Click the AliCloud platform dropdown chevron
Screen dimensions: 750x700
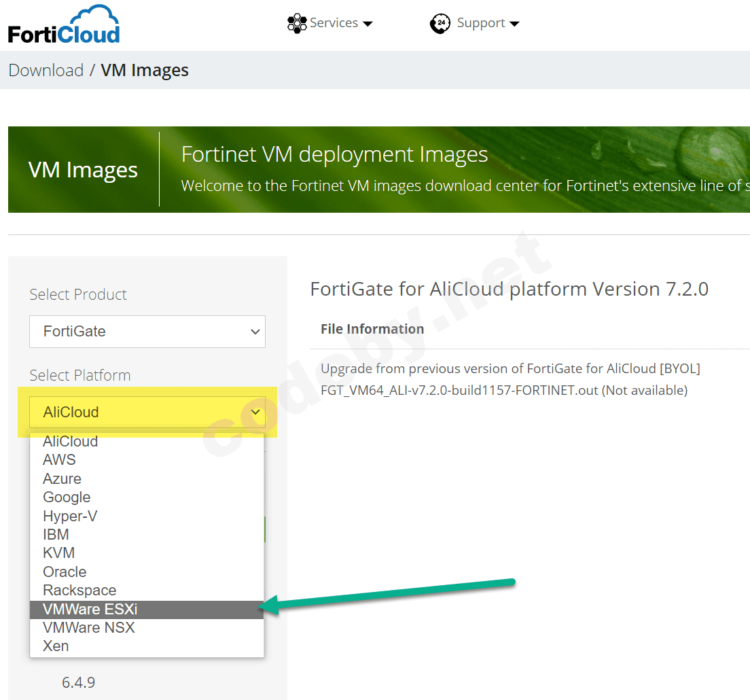point(255,412)
